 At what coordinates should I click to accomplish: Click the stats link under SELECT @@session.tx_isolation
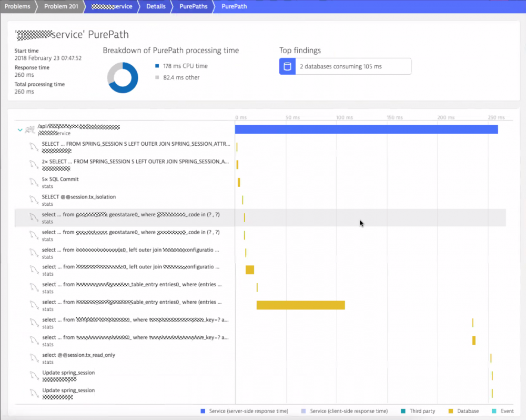46,204
